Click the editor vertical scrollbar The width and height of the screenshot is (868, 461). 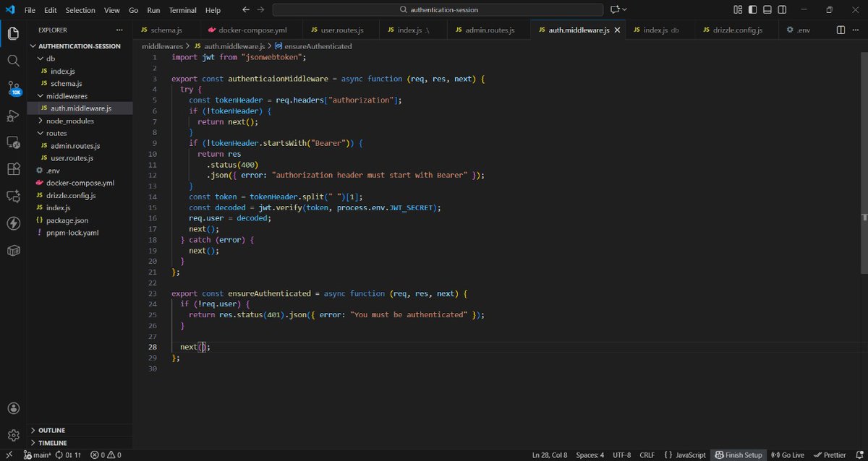coord(864,163)
